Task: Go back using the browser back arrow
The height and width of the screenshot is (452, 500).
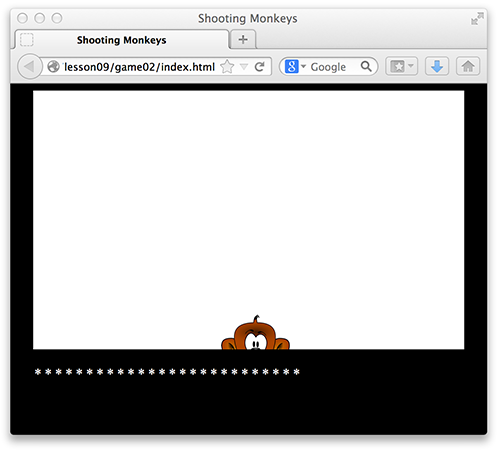Action: coord(29,66)
